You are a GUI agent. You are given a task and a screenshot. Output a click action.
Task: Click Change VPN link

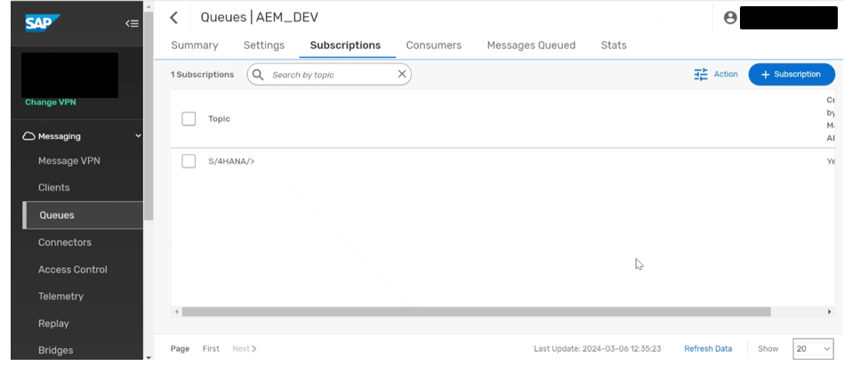(51, 102)
